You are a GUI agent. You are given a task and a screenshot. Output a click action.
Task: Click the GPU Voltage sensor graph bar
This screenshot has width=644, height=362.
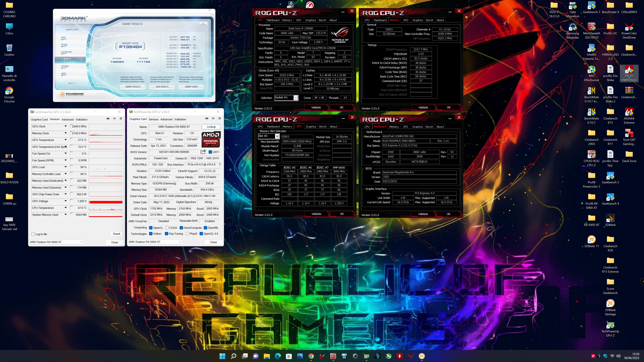[106, 201]
